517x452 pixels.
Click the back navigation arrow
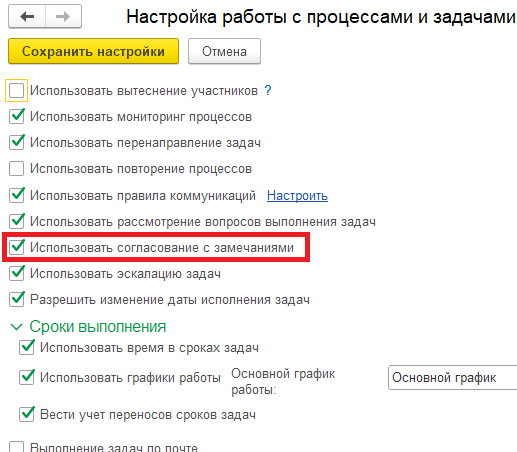27,16
